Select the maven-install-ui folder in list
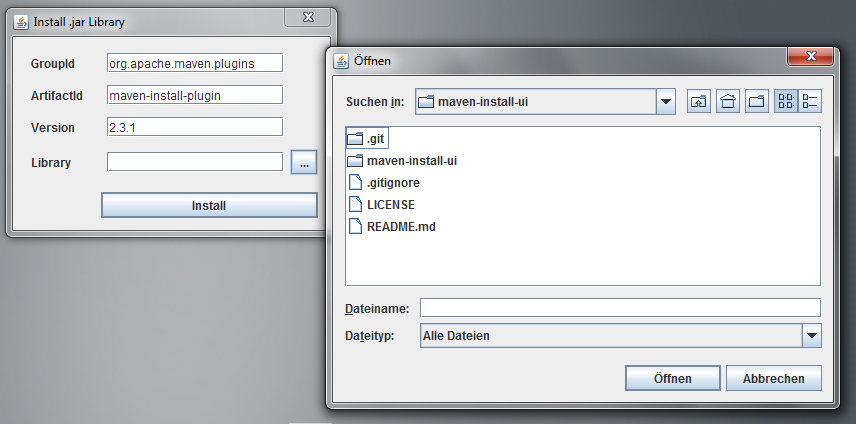The height and width of the screenshot is (424, 856). pos(402,161)
